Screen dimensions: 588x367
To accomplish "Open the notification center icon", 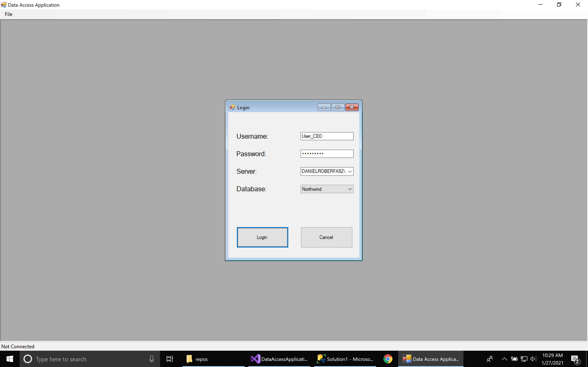I will coord(575,359).
